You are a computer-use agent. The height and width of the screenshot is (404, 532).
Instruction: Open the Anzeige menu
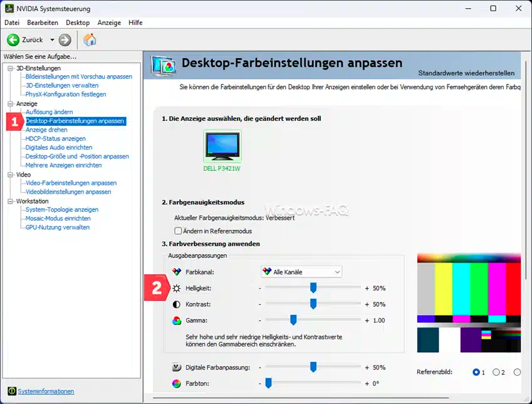tap(109, 23)
